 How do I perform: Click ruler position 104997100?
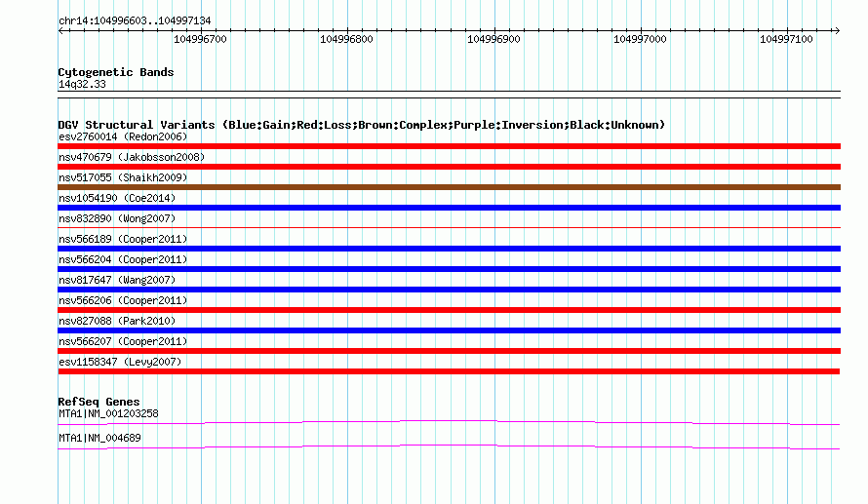(786, 39)
